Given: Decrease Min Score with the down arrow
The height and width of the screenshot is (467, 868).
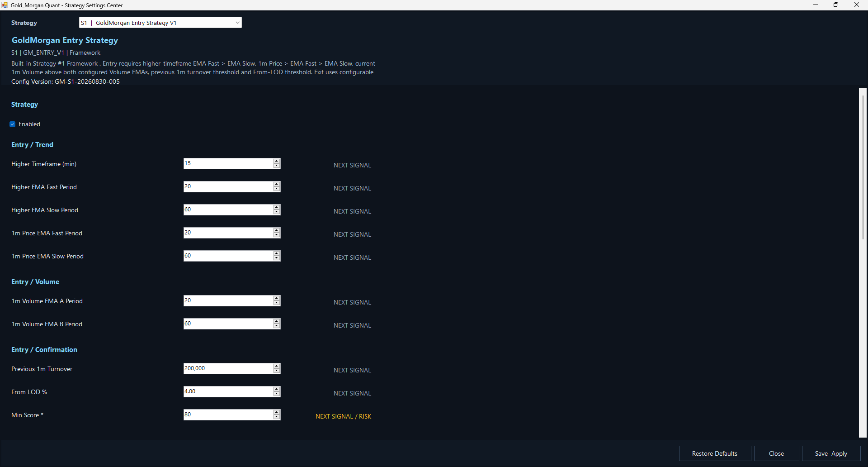Looking at the screenshot, I should pos(277,417).
